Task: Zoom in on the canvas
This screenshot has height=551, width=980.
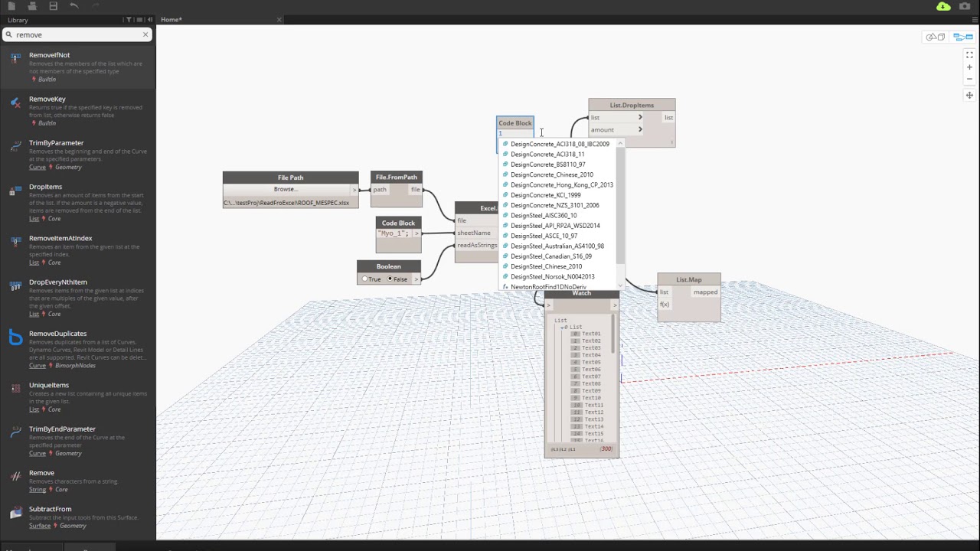Action: (969, 67)
